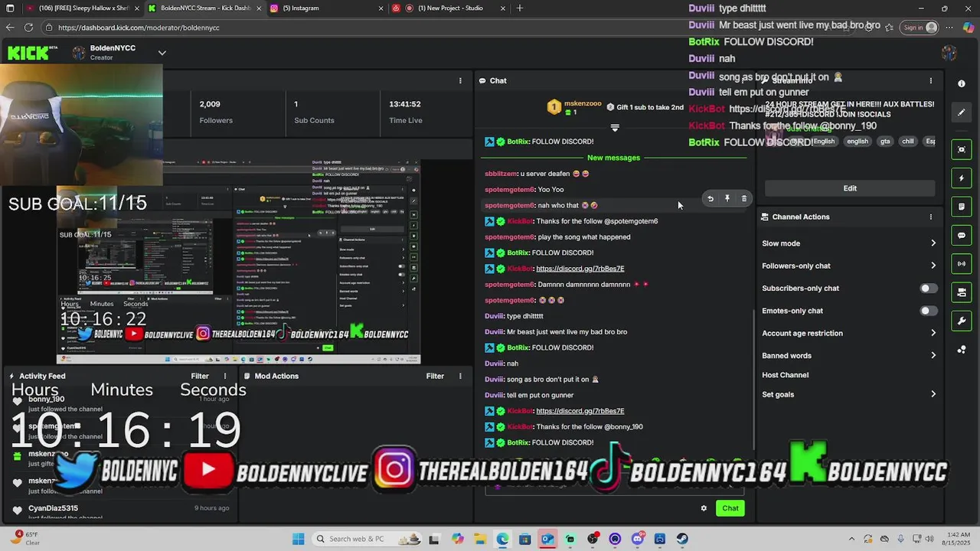Click the broadcast signal sidebar icon
980x551 pixels.
pyautogui.click(x=962, y=264)
